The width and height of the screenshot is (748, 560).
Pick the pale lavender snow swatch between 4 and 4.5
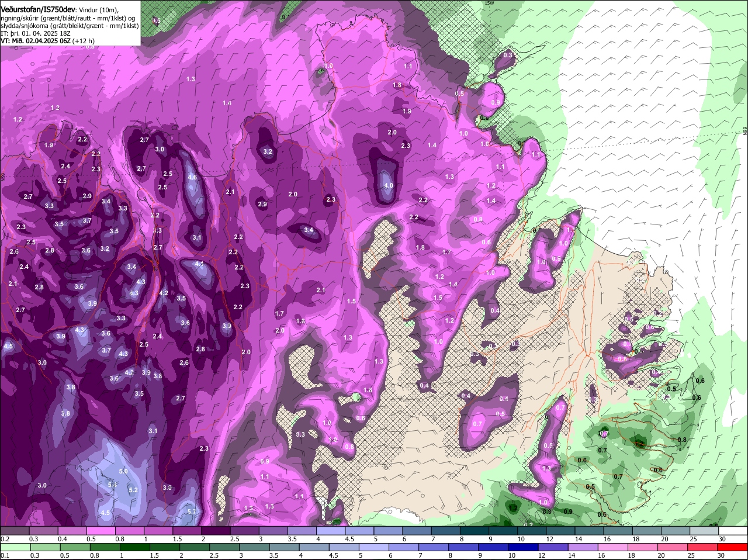point(330,531)
